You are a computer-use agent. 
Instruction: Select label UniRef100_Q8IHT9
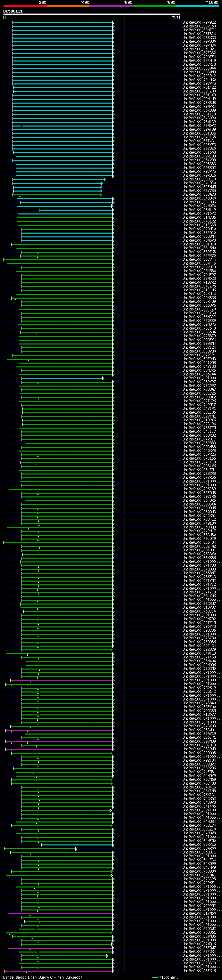coord(199,244)
